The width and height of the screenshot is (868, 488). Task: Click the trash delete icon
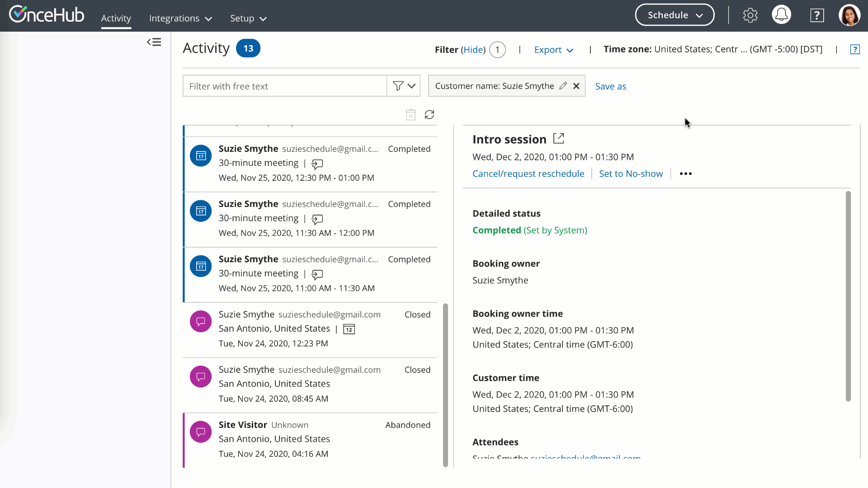pyautogui.click(x=410, y=115)
